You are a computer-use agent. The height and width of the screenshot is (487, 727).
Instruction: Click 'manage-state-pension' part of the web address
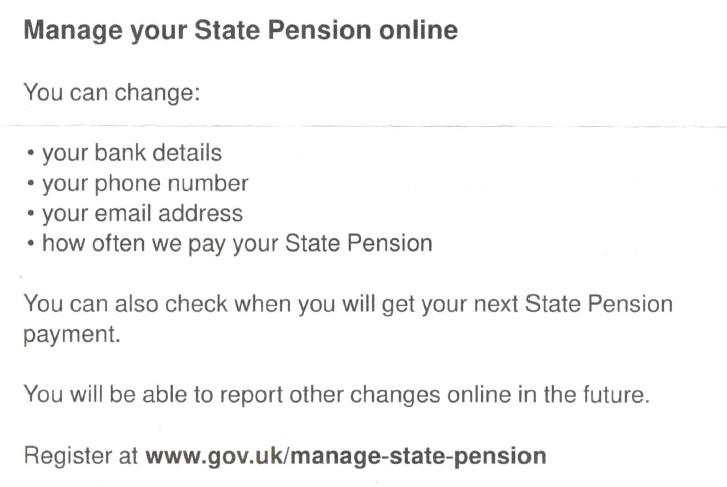tap(418, 456)
